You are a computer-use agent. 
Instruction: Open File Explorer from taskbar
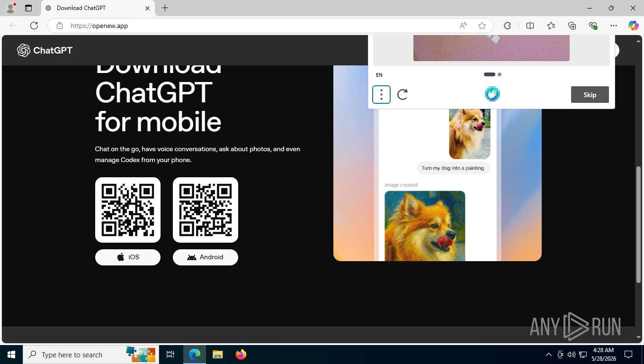[217, 355]
